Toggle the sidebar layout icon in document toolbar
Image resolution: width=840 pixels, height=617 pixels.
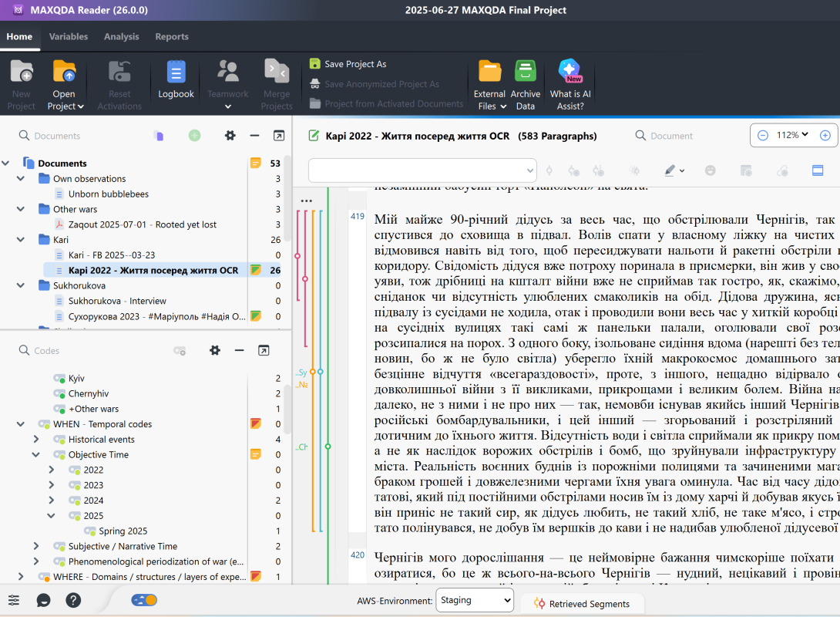818,170
